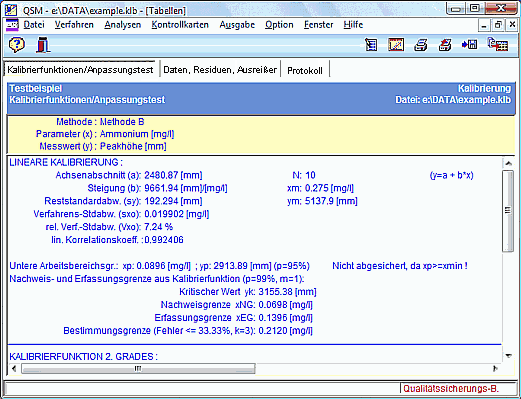Click the Bestimmungsgrenze 0.2120 line
Image resolution: width=521 pixels, height=399 pixels.
click(188, 331)
